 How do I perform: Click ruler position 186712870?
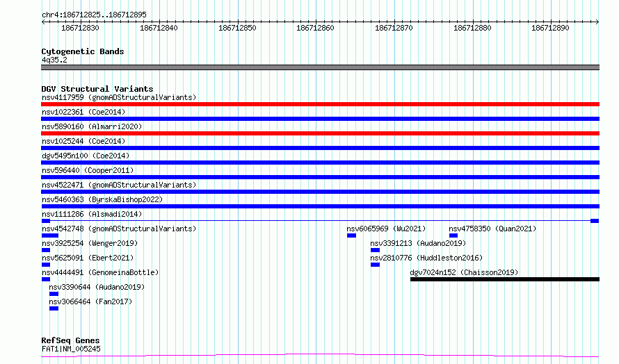pos(394,28)
